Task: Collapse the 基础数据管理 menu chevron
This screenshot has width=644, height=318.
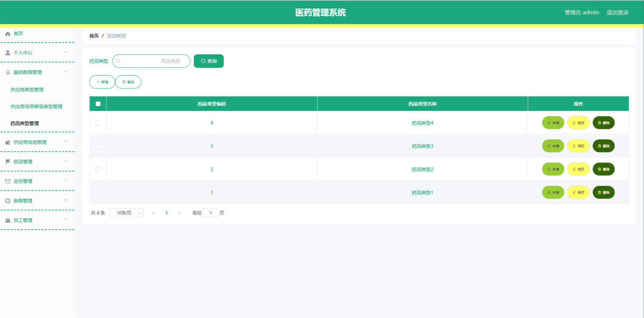Action: pos(66,72)
